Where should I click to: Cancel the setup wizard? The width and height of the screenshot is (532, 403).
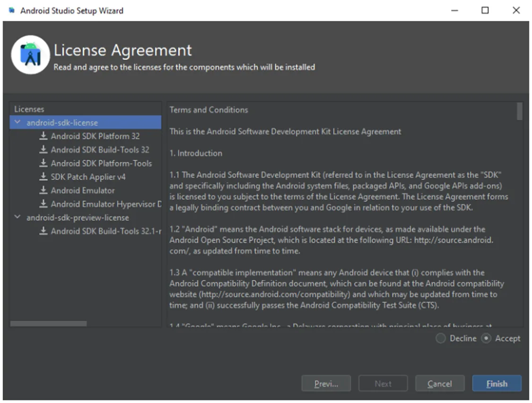(440, 384)
